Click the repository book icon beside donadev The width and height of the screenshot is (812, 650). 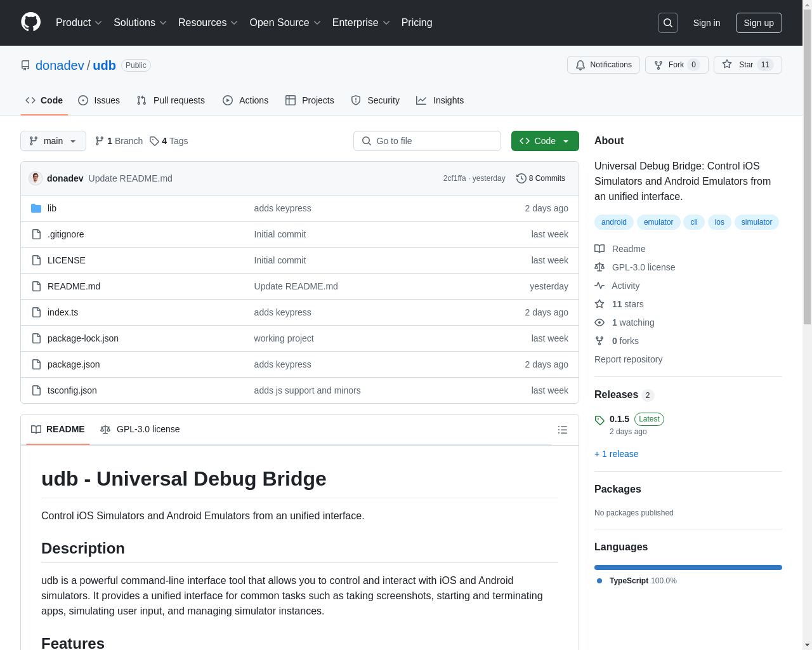(x=25, y=65)
